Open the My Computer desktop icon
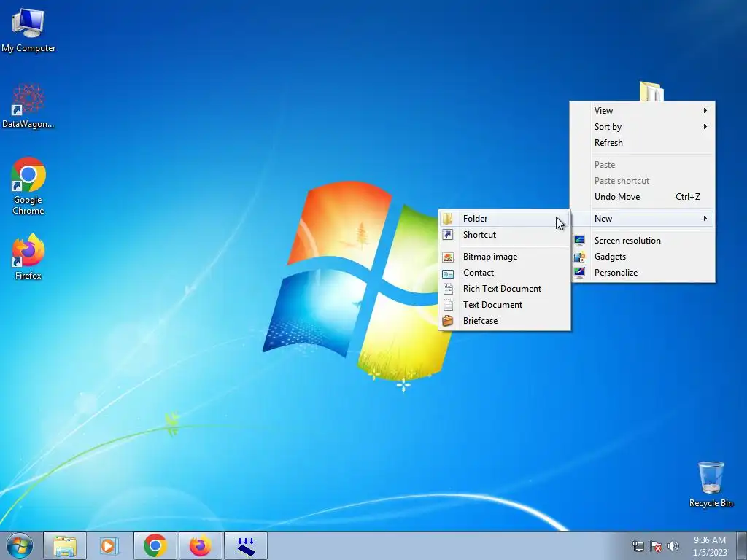Screen dimensions: 747x560 tap(28, 29)
